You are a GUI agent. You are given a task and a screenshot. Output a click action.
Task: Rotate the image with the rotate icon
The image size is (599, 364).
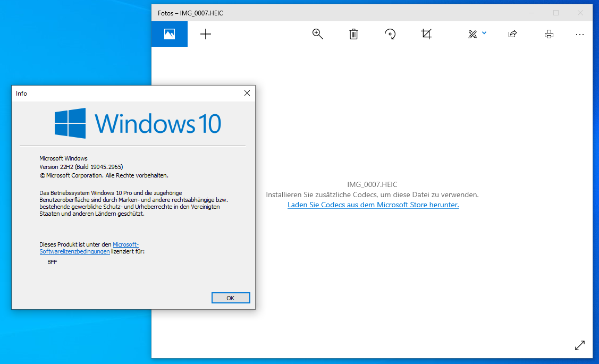390,34
